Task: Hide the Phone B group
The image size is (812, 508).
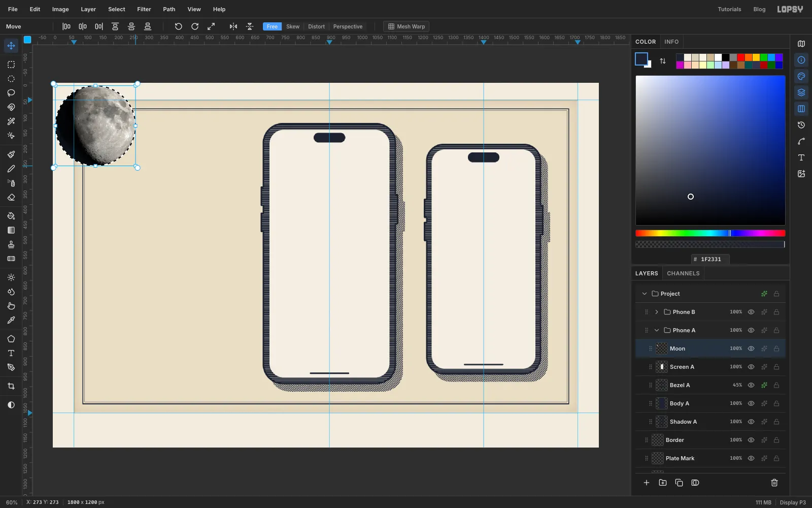Action: click(x=751, y=312)
